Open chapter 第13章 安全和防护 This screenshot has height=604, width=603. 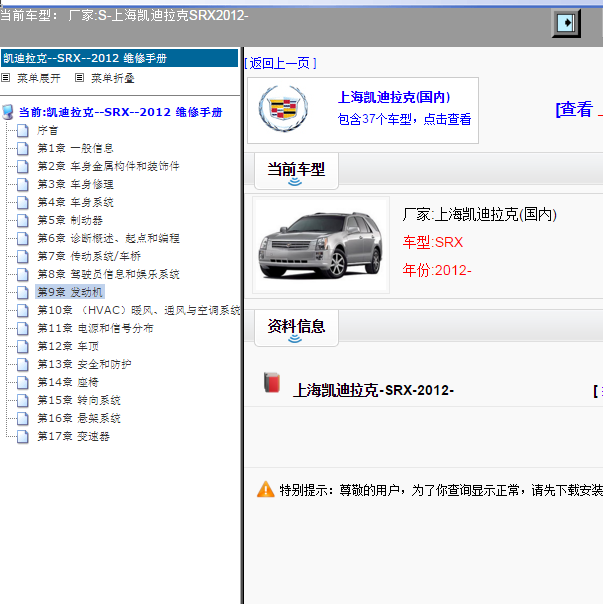click(x=84, y=364)
